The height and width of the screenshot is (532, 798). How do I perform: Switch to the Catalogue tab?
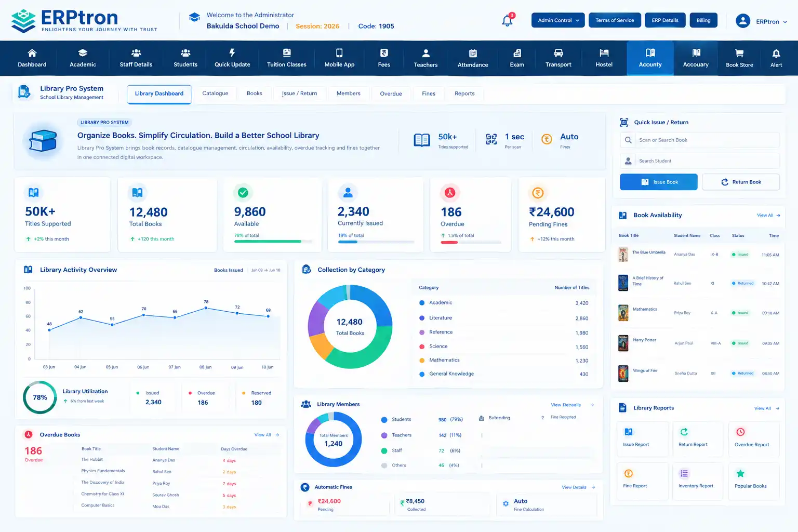(215, 94)
